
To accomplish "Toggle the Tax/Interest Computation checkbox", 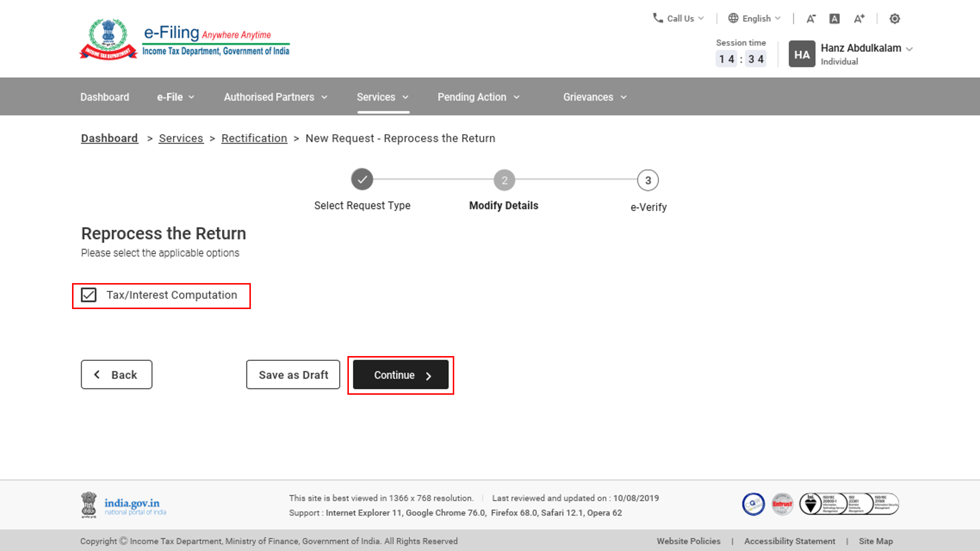I will [88, 295].
